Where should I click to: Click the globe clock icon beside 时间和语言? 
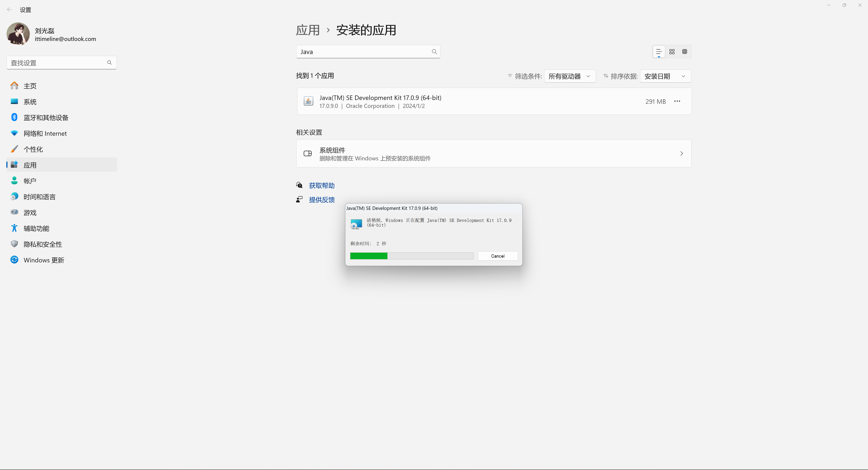click(x=14, y=197)
